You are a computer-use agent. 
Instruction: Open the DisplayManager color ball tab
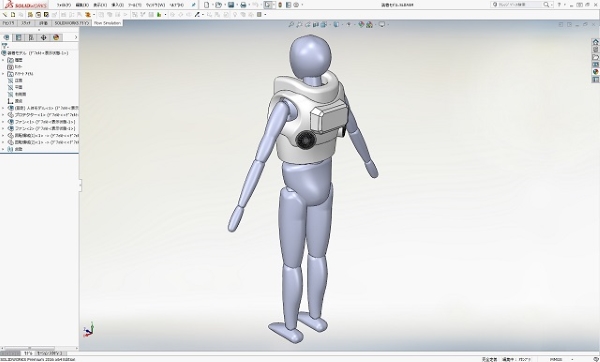coord(56,37)
